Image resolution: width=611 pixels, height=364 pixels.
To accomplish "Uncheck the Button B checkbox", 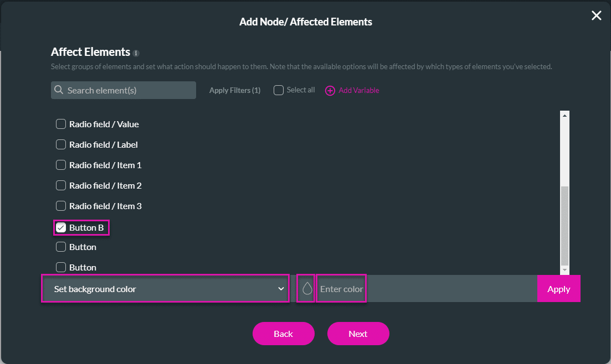I will click(61, 227).
